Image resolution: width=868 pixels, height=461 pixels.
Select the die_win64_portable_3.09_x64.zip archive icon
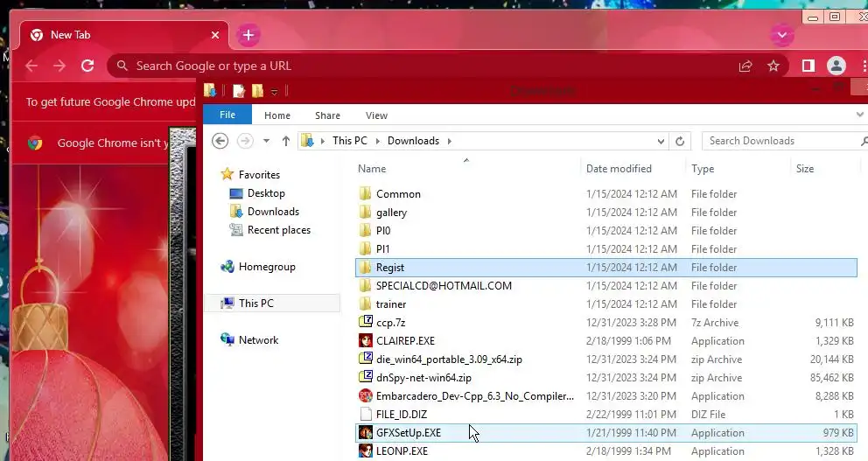[366, 360]
